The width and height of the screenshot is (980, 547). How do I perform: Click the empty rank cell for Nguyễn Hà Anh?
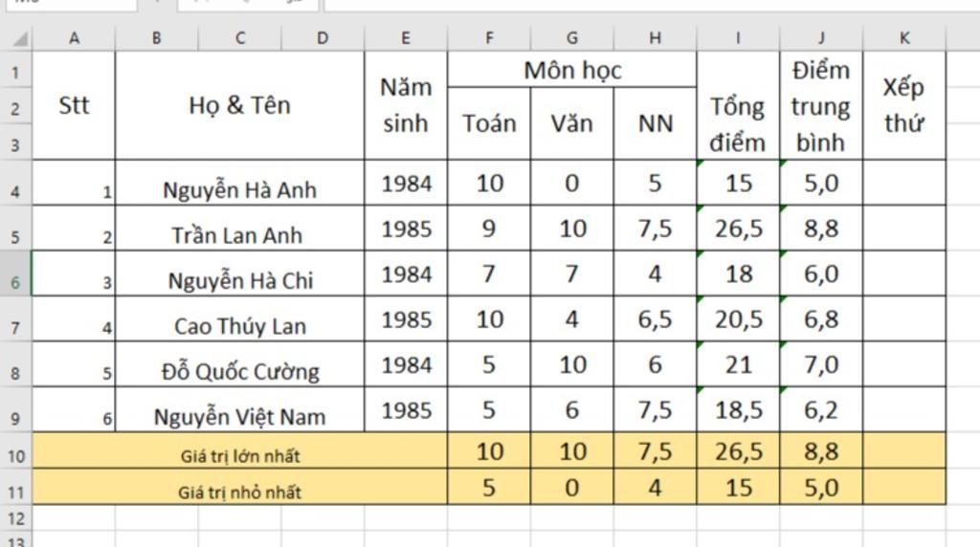click(904, 184)
